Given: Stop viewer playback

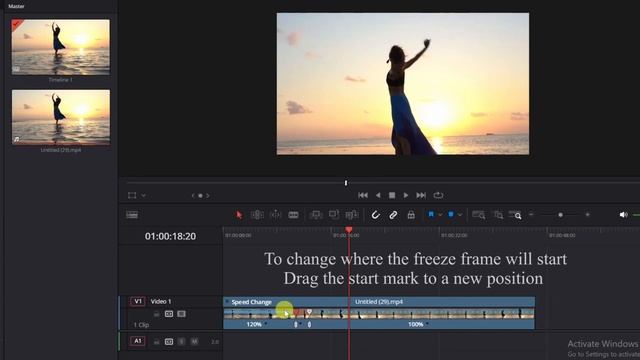Looking at the screenshot, I should pyautogui.click(x=392, y=196).
